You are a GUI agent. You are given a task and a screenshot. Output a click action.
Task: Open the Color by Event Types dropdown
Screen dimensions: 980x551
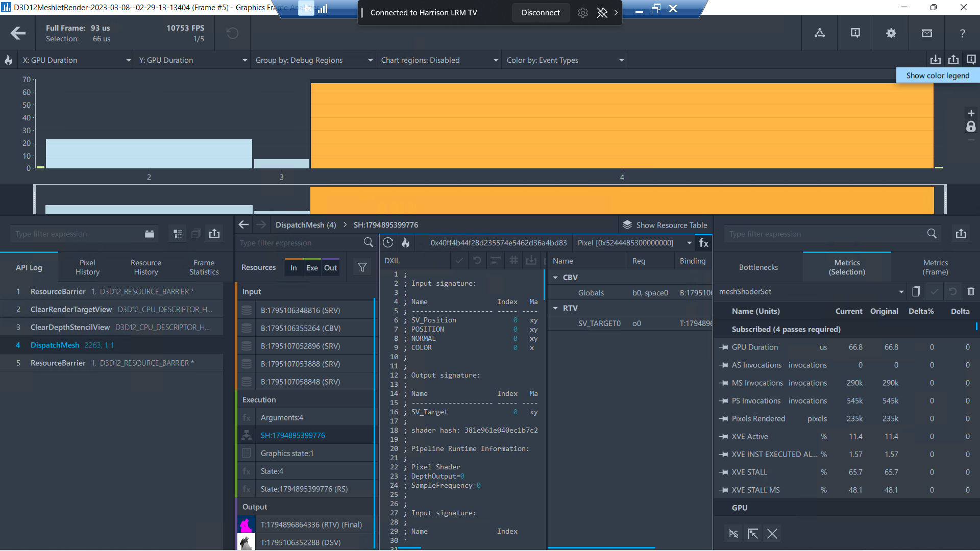(565, 60)
